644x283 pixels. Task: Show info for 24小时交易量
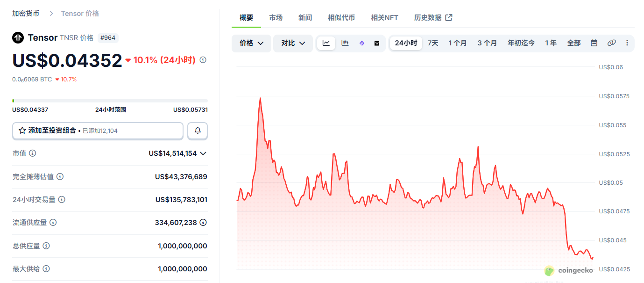click(62, 200)
